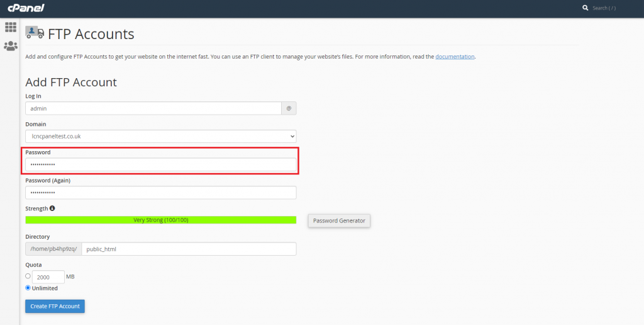Click the Very Strong strength bar
The image size is (644, 325).
[160, 220]
